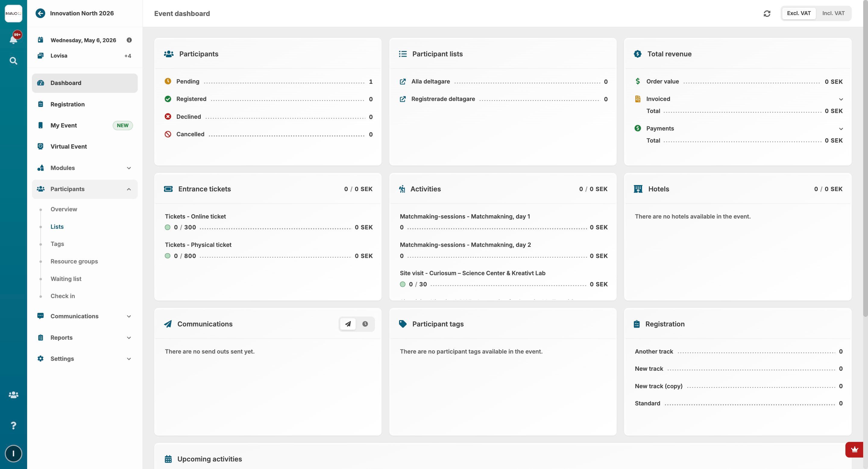The height and width of the screenshot is (469, 868).
Task: Click the red crown icon button
Action: [x=854, y=449]
